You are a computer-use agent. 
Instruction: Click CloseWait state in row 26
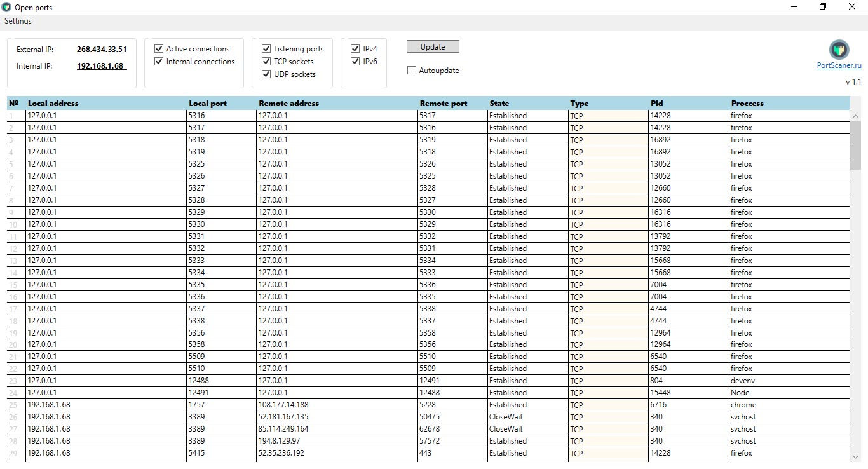pos(527,417)
